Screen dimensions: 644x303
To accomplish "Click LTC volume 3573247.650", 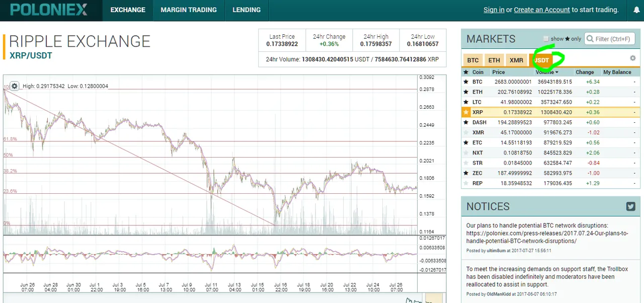I will [x=556, y=102].
